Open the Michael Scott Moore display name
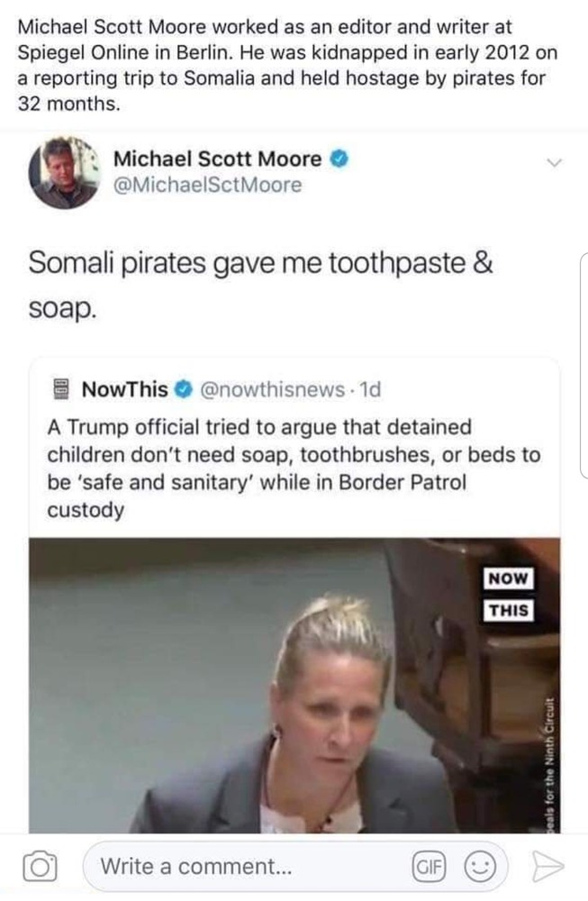 pos(217,159)
